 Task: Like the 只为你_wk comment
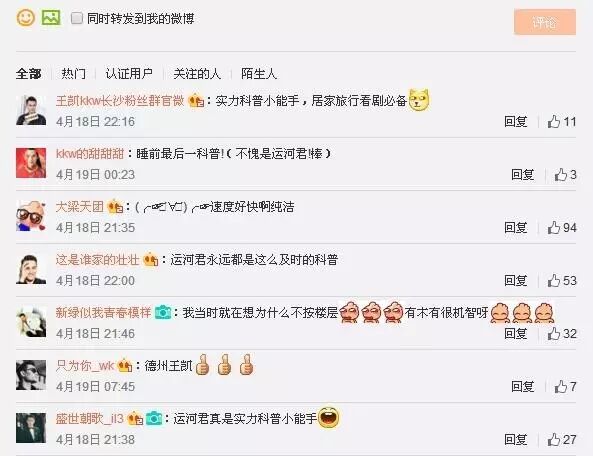click(x=565, y=386)
